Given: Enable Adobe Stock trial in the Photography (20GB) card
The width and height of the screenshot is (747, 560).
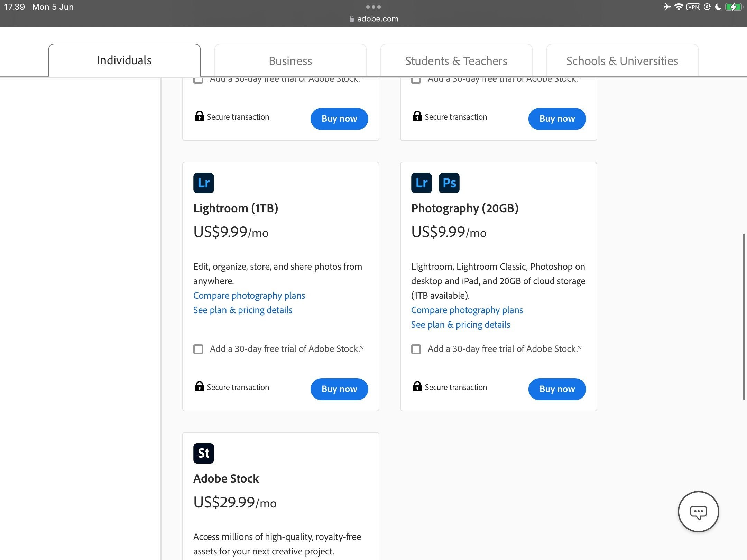Looking at the screenshot, I should pos(416,349).
